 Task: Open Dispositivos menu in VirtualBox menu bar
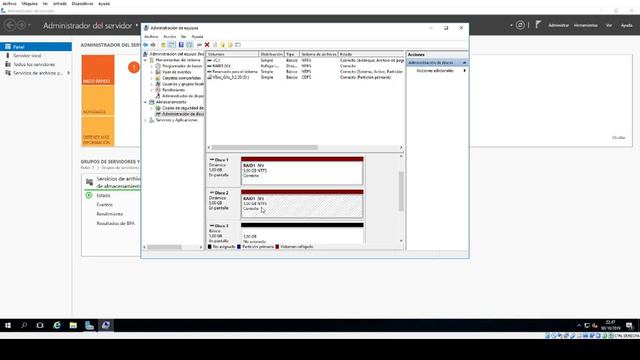click(x=82, y=3)
